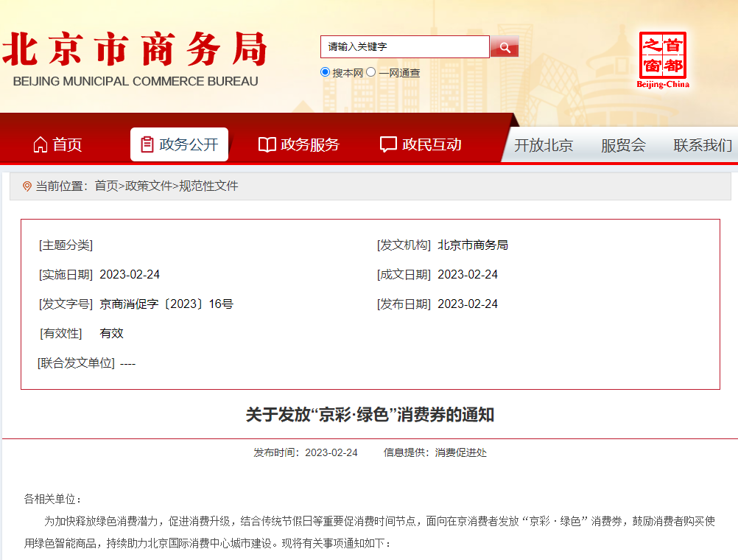Open the 关于发放京彩绿色消费券的通知 title
Image resolution: width=738 pixels, height=560 pixels.
pyautogui.click(x=369, y=415)
